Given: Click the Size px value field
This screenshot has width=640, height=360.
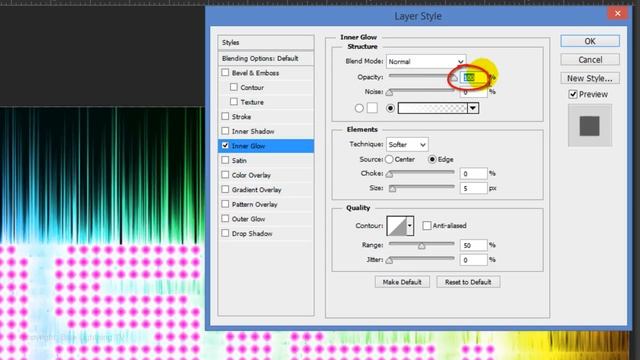Looking at the screenshot, I should [x=473, y=188].
